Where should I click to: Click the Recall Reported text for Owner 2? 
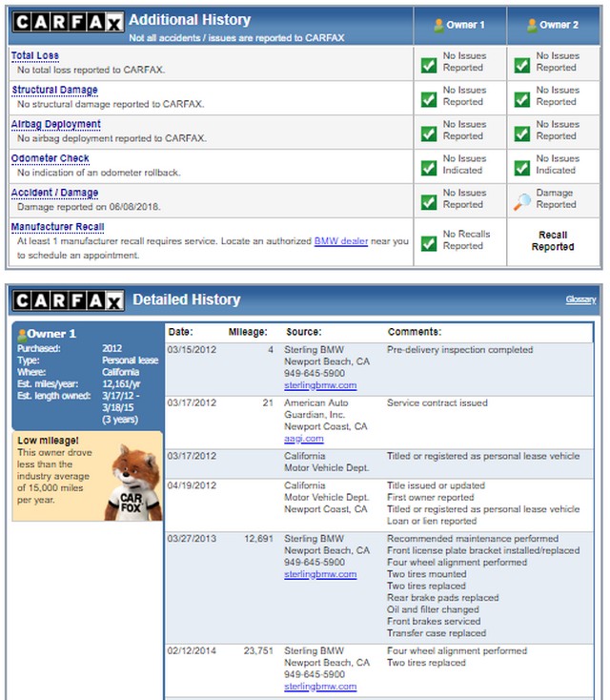click(x=553, y=240)
